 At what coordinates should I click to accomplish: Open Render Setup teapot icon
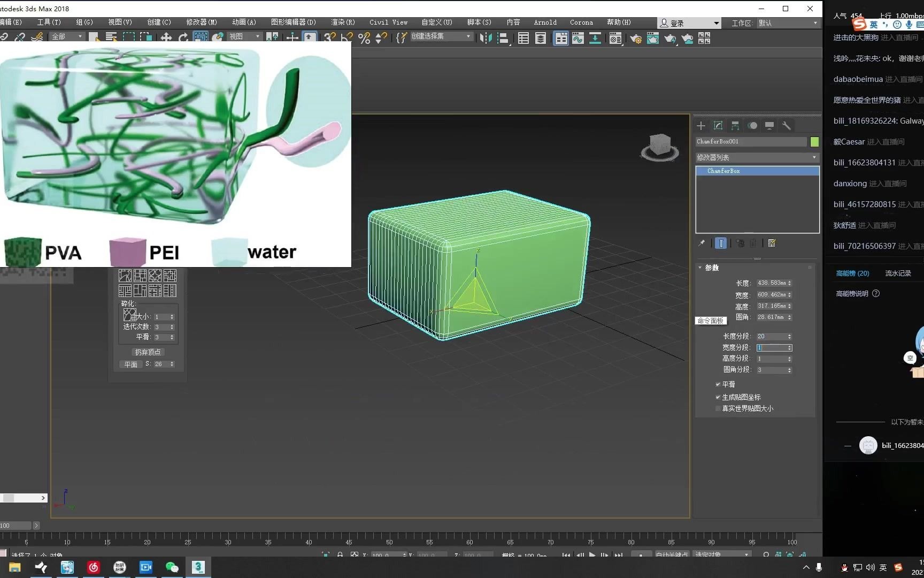point(636,39)
